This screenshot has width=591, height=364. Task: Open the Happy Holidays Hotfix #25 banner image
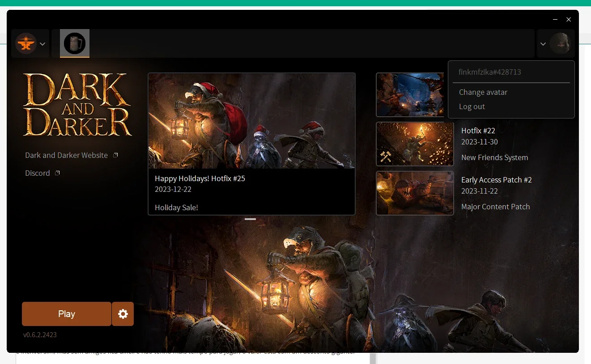pos(251,121)
